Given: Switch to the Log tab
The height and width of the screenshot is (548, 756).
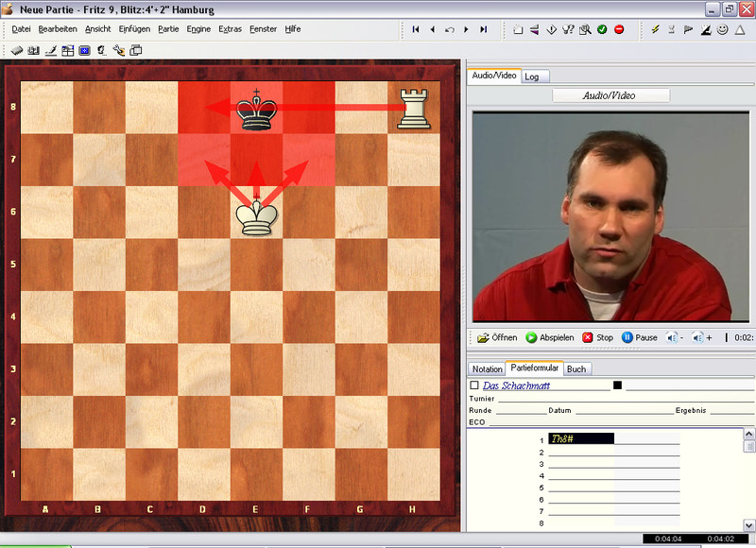Looking at the screenshot, I should tap(532, 76).
